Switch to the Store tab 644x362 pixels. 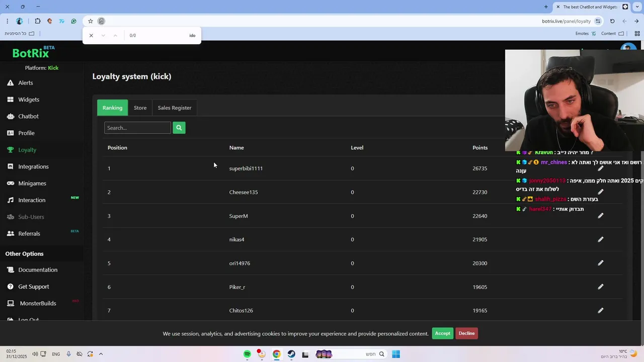[x=140, y=108]
